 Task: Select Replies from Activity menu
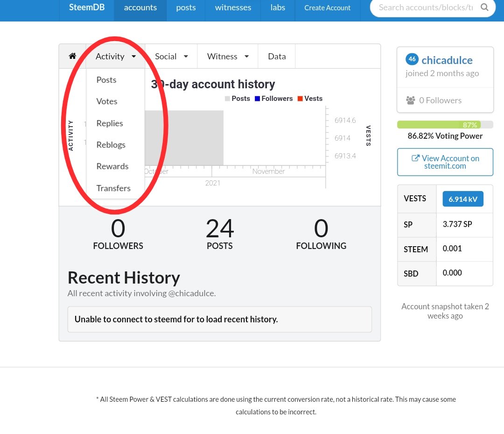point(110,123)
